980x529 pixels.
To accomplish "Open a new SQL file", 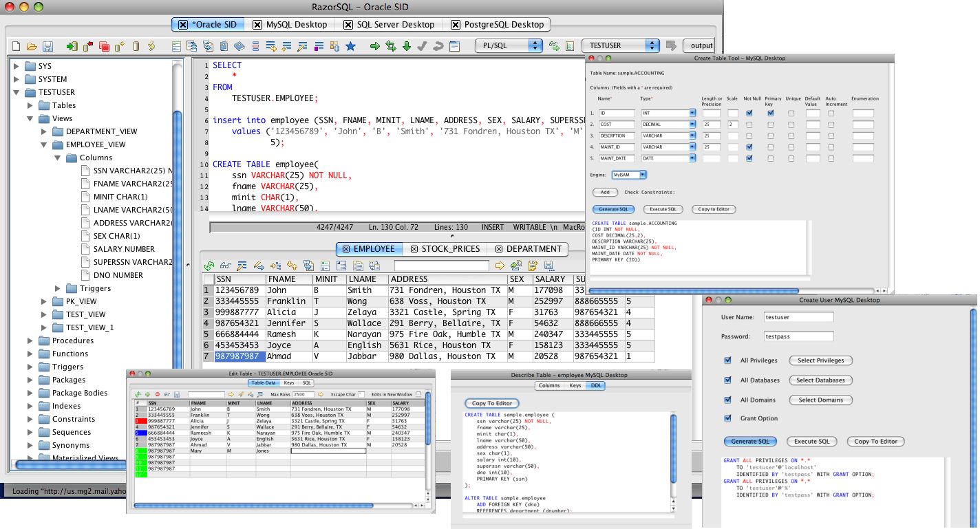I will (15, 45).
